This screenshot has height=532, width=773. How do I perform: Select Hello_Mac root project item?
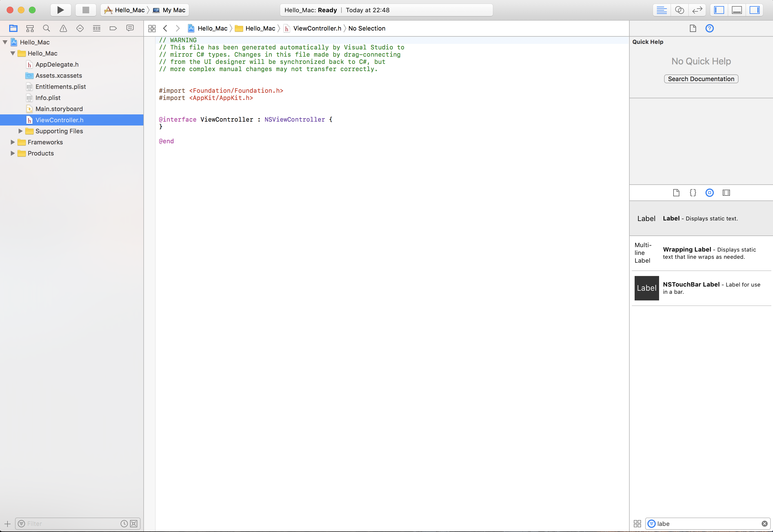35,42
